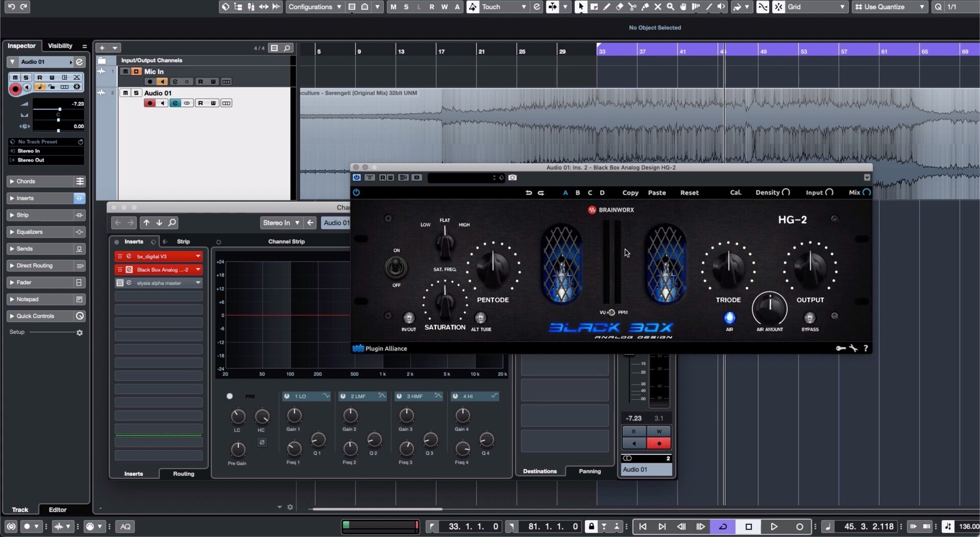980x537 pixels.
Task: Open setup gear in Inspector bottom
Action: click(x=80, y=332)
